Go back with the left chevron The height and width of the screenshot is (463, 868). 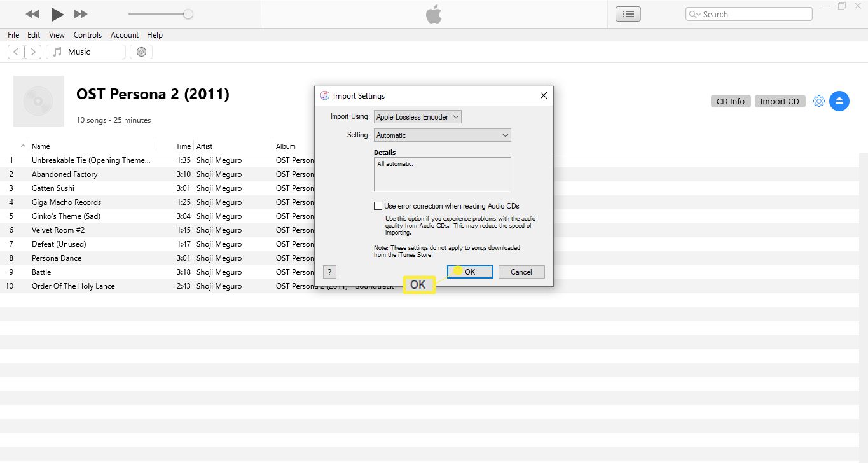[x=16, y=52]
